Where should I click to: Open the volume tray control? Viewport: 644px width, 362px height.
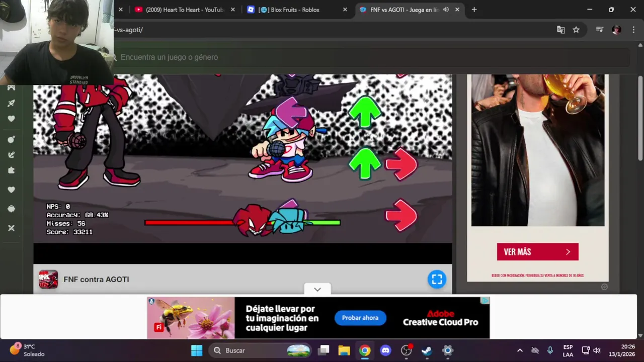pyautogui.click(x=597, y=350)
